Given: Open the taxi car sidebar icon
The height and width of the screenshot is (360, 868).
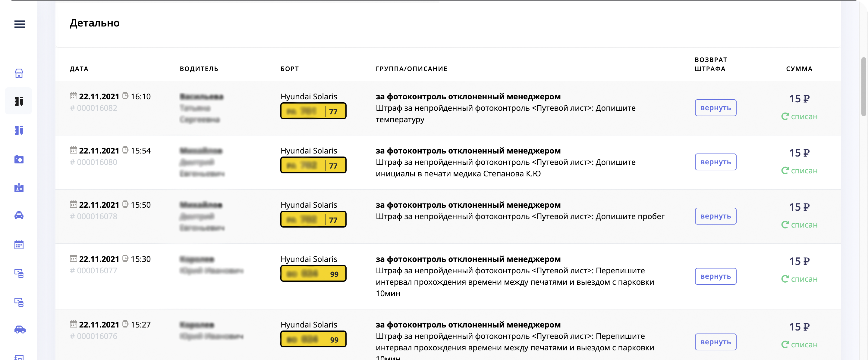Looking at the screenshot, I should click(x=19, y=215).
